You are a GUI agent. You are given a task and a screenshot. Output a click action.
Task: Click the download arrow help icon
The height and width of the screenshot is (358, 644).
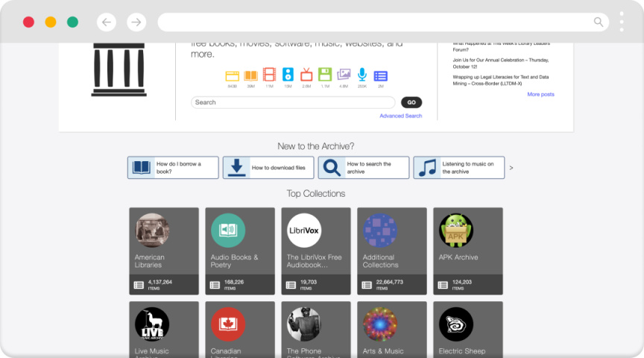(236, 168)
